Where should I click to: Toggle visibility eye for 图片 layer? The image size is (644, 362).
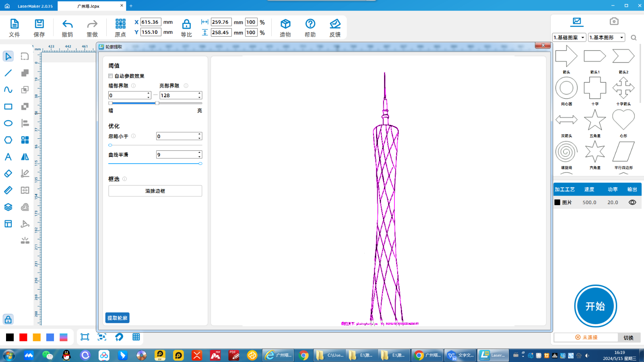point(632,202)
